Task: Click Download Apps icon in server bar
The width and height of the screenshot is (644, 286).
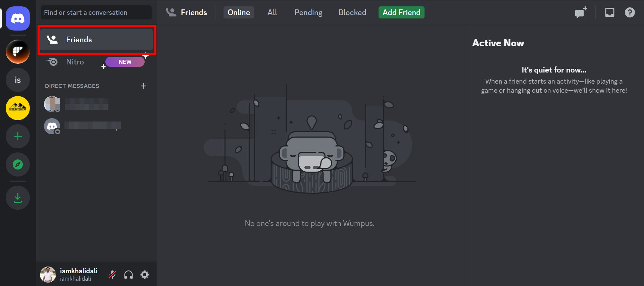Action: coord(18,198)
